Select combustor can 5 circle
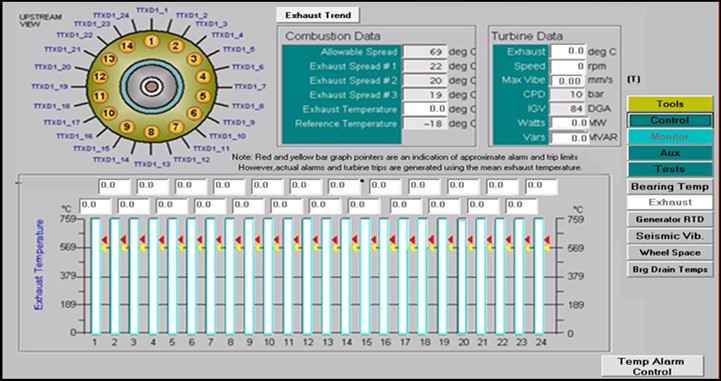The width and height of the screenshot is (721, 381). point(203,96)
